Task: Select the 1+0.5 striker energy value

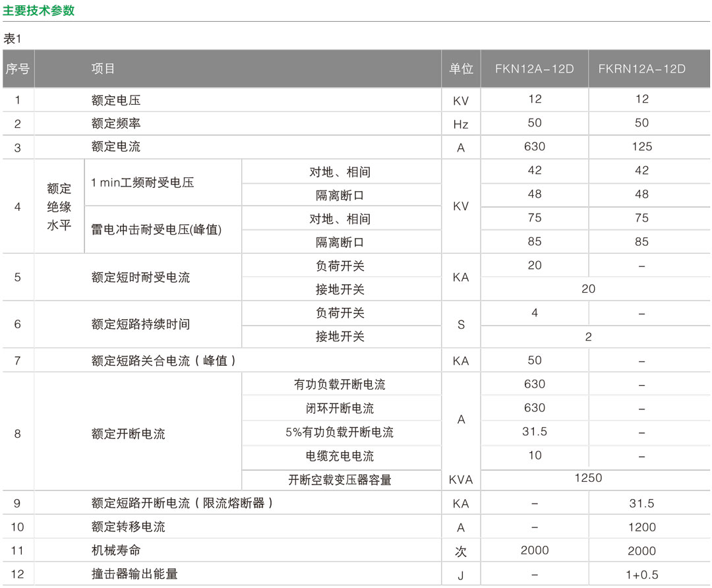Action: coord(641,574)
